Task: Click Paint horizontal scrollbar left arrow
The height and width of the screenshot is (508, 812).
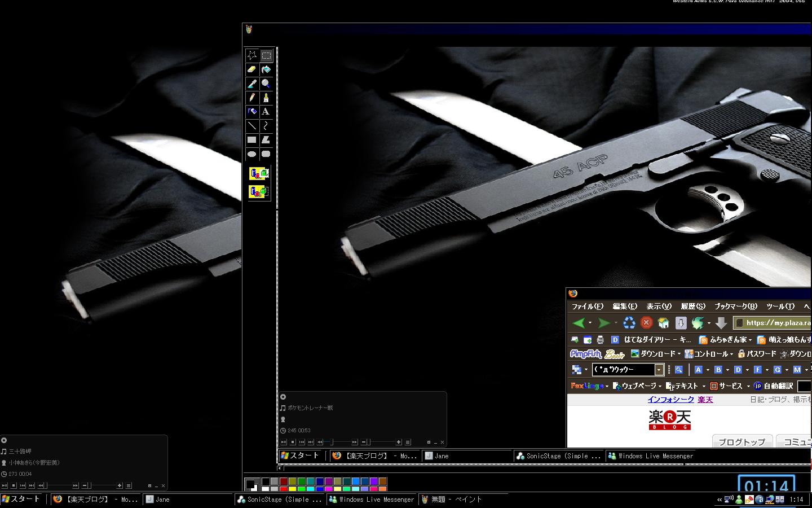Action: (280, 468)
